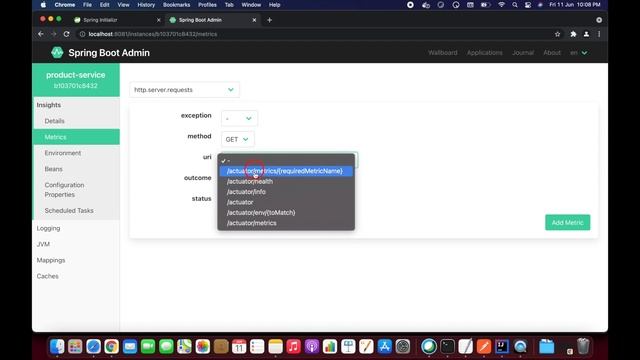Open Calendar from the dock
This screenshot has width=640, height=360.
pyautogui.click(x=239, y=347)
